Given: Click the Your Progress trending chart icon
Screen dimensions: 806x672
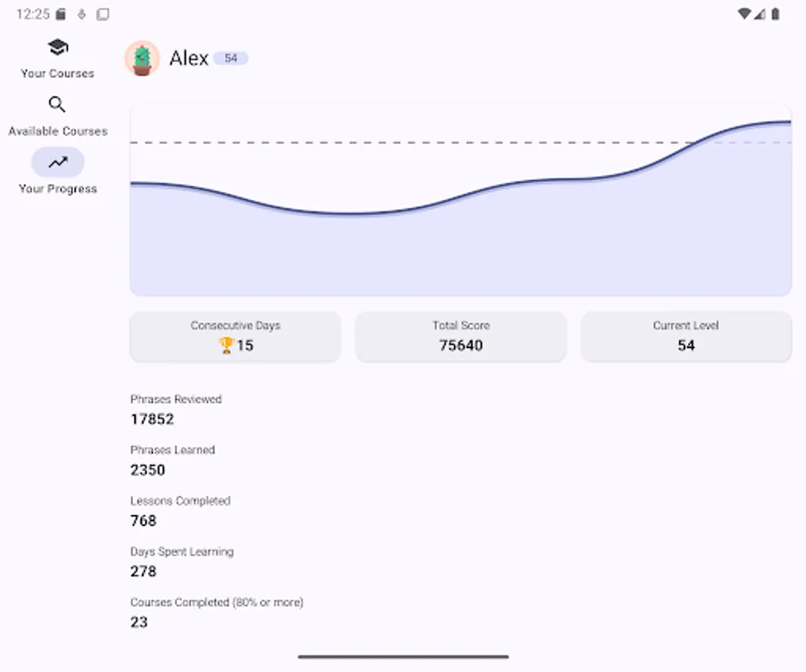Looking at the screenshot, I should pos(57,161).
